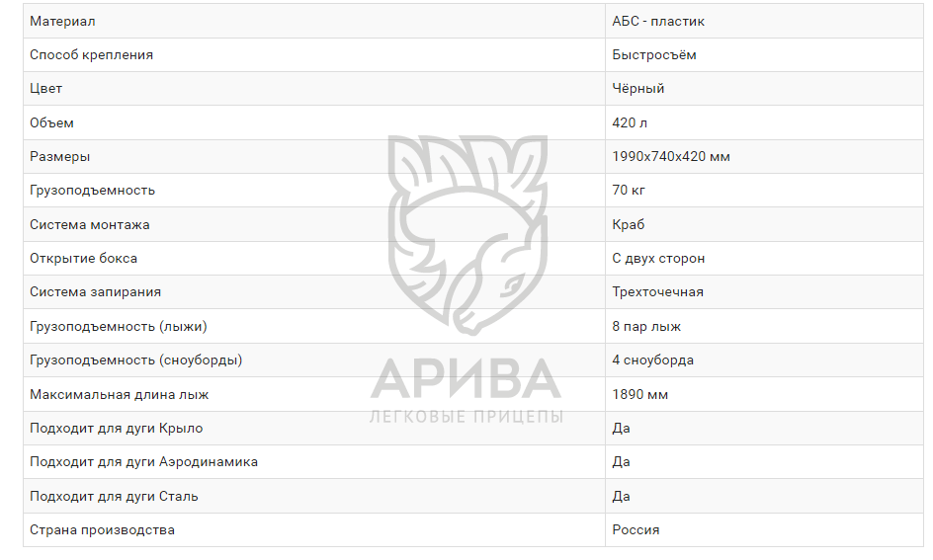Click the 'Трехточечная' locking system value

pyautogui.click(x=658, y=291)
